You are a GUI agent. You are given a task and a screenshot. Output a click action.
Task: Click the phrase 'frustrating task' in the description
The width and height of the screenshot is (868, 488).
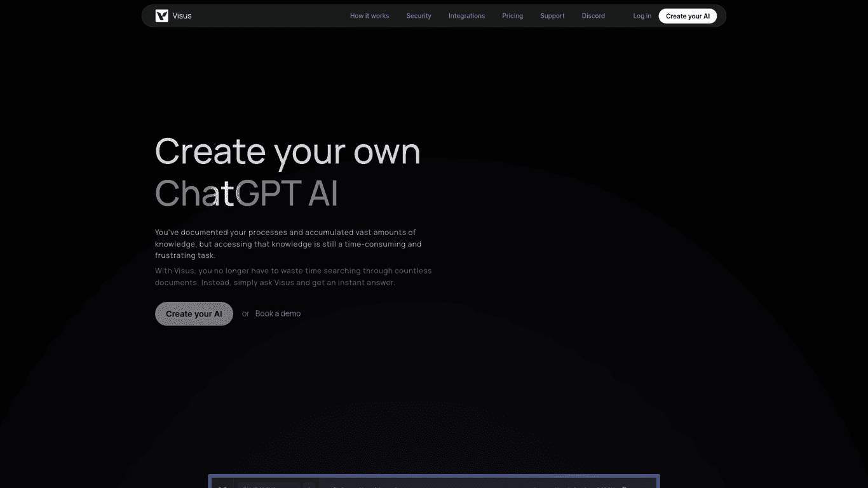point(185,255)
